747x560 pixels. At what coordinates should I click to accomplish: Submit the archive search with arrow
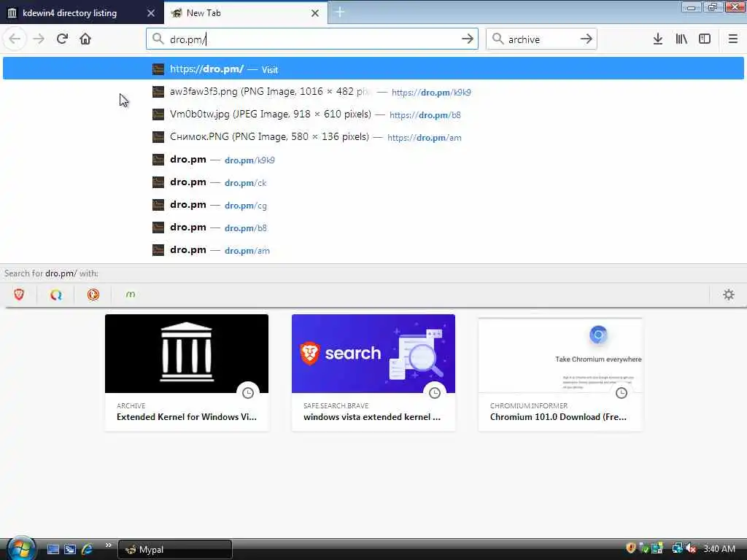point(586,39)
